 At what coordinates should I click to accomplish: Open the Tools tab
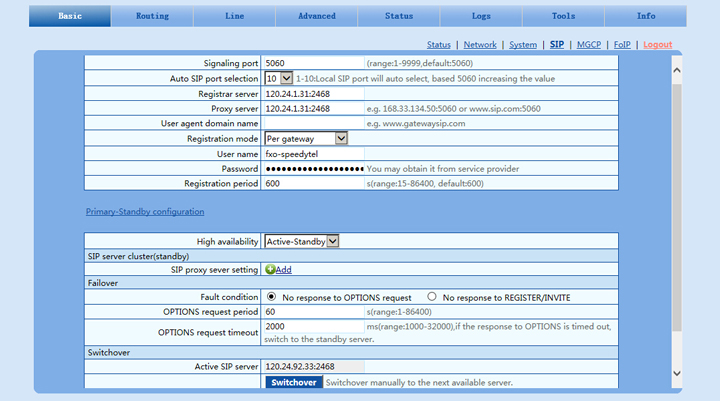(x=563, y=16)
